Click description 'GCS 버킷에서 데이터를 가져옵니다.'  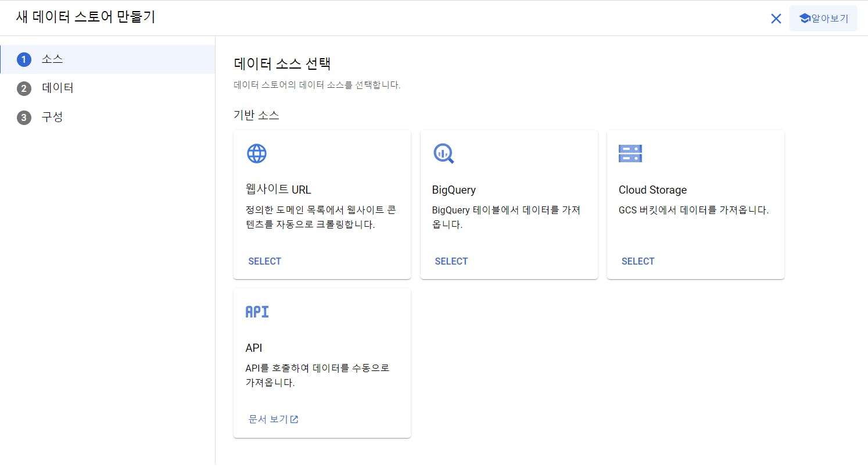point(694,210)
